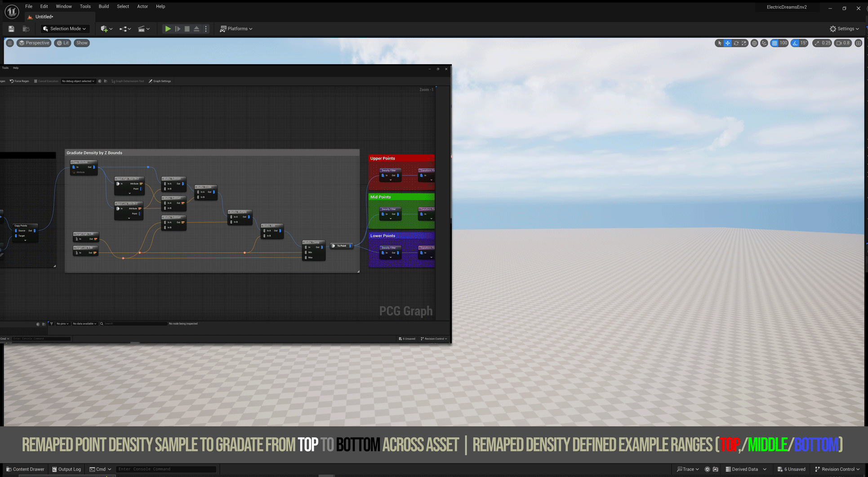Open the play options three-dot menu
Image resolution: width=868 pixels, height=477 pixels.
click(206, 29)
